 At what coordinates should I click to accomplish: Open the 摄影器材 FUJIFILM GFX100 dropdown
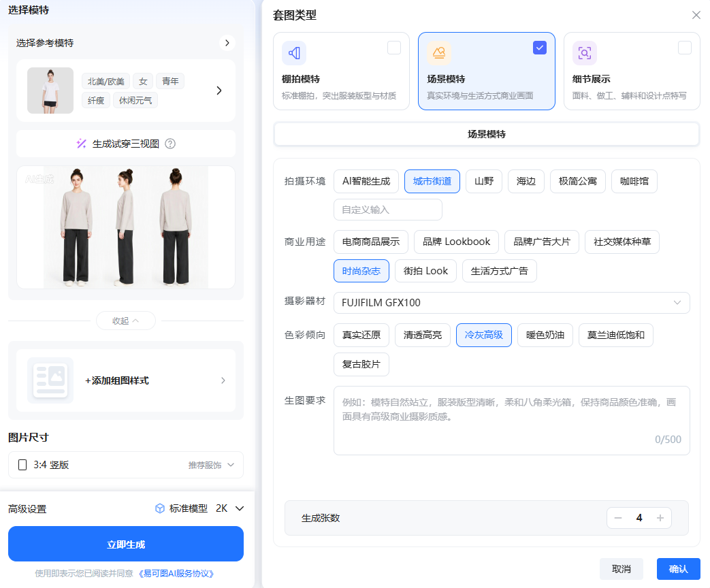tap(512, 303)
